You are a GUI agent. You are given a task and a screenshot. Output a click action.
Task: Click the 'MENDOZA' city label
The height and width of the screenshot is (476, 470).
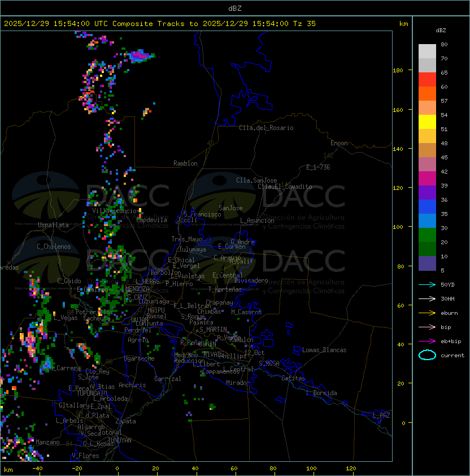(137, 289)
